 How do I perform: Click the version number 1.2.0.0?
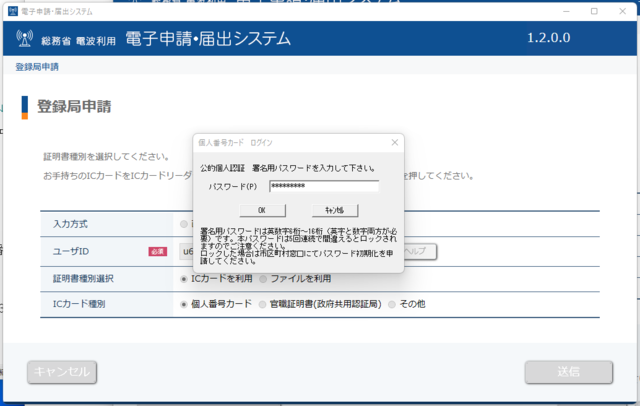click(x=549, y=38)
